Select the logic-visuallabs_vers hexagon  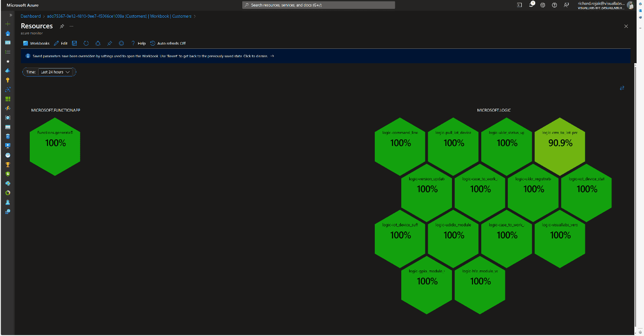pyautogui.click(x=560, y=238)
